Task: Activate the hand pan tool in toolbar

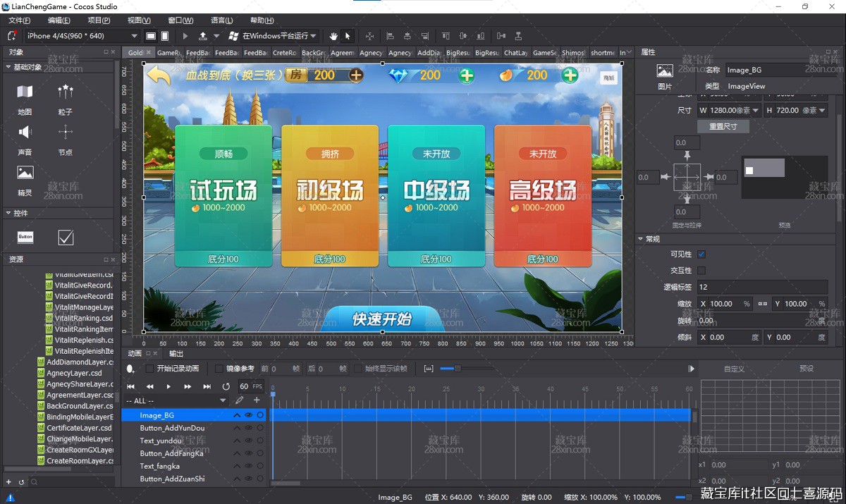Action: coord(333,36)
